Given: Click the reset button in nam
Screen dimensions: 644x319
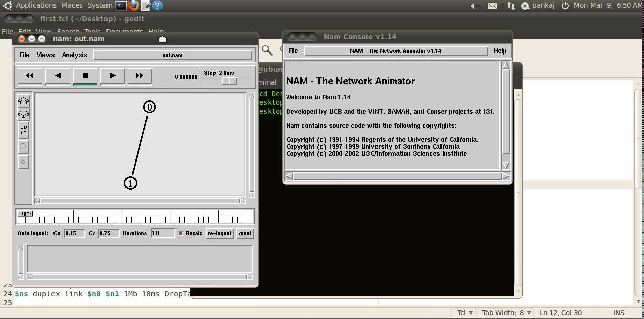Looking at the screenshot, I should click(245, 233).
